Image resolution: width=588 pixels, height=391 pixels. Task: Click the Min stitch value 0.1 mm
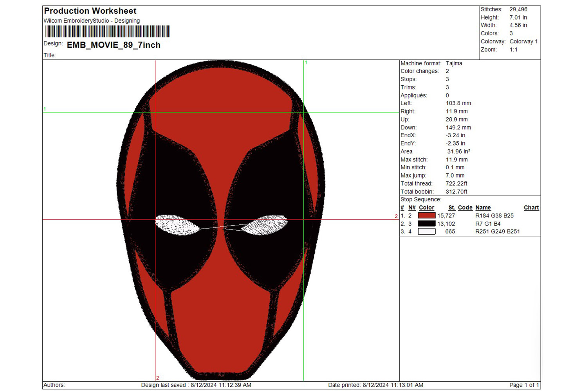455,167
